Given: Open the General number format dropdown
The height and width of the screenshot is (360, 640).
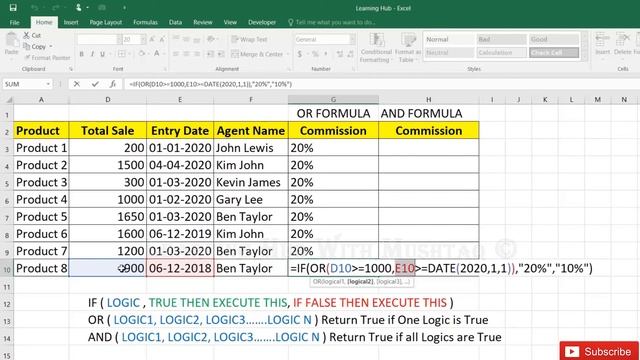Looking at the screenshot, I should (352, 39).
